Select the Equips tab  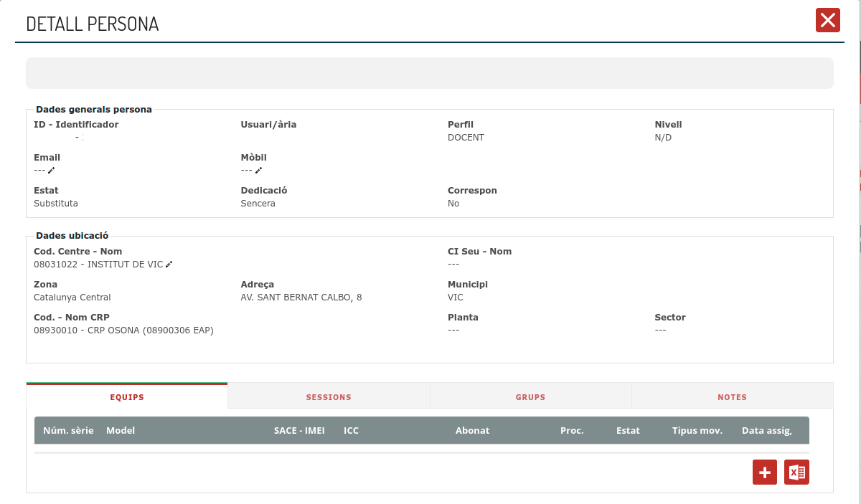coord(127,397)
